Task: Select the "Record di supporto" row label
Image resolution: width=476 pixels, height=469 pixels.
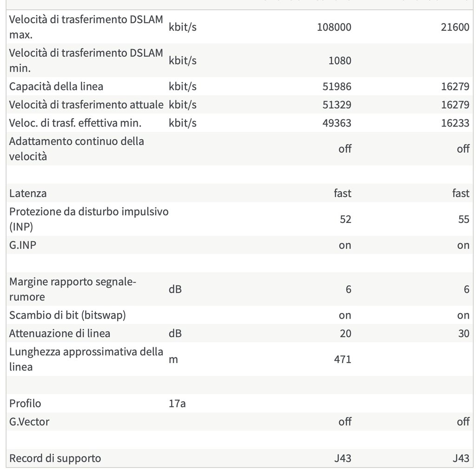Action: click(x=55, y=458)
